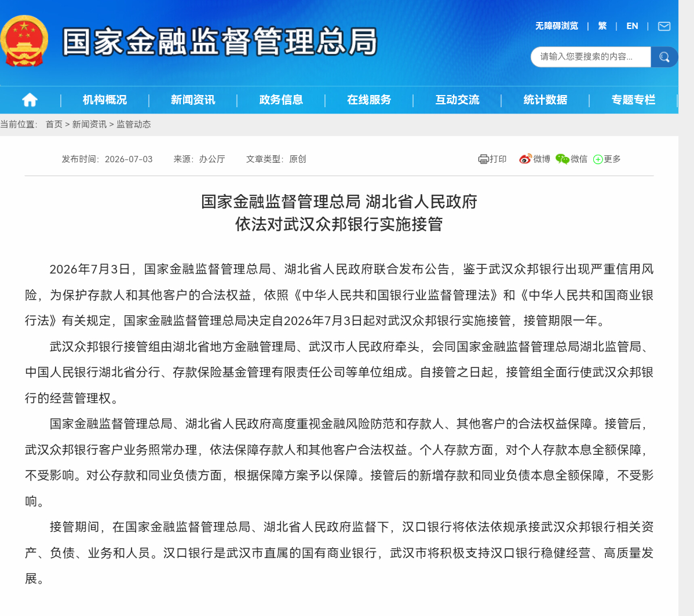Viewport: 694px width, 616px height.
Task: Open the 政务信息 menu
Action: pyautogui.click(x=281, y=100)
